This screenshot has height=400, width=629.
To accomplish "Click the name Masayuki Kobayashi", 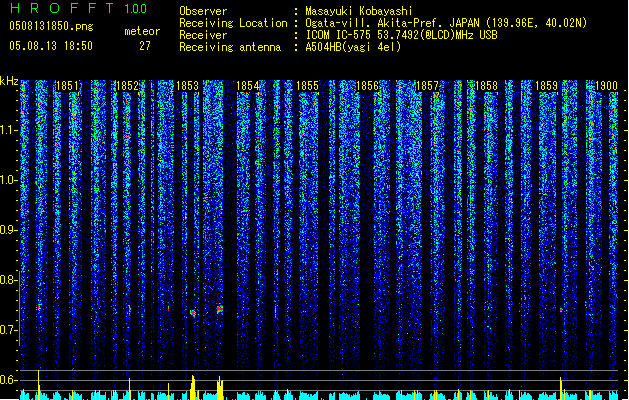I will (359, 11).
